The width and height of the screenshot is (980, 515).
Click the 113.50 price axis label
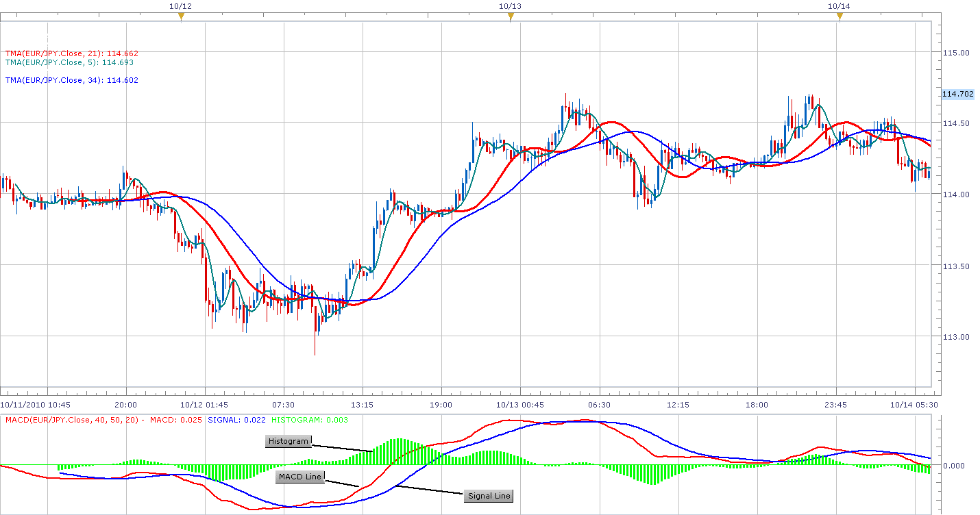956,266
